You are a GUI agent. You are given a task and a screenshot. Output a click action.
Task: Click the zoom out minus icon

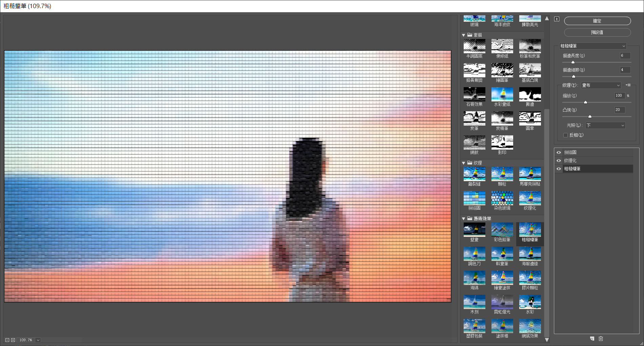[x=7, y=340]
